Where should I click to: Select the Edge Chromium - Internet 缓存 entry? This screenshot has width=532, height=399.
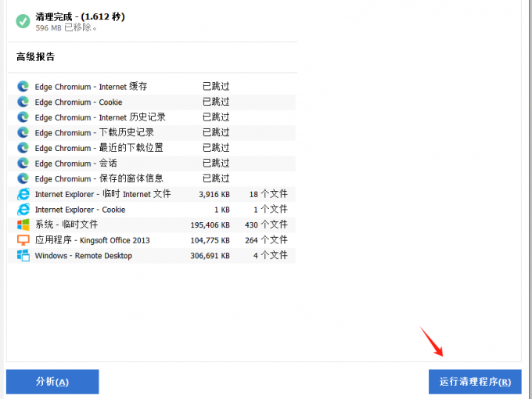152,87
